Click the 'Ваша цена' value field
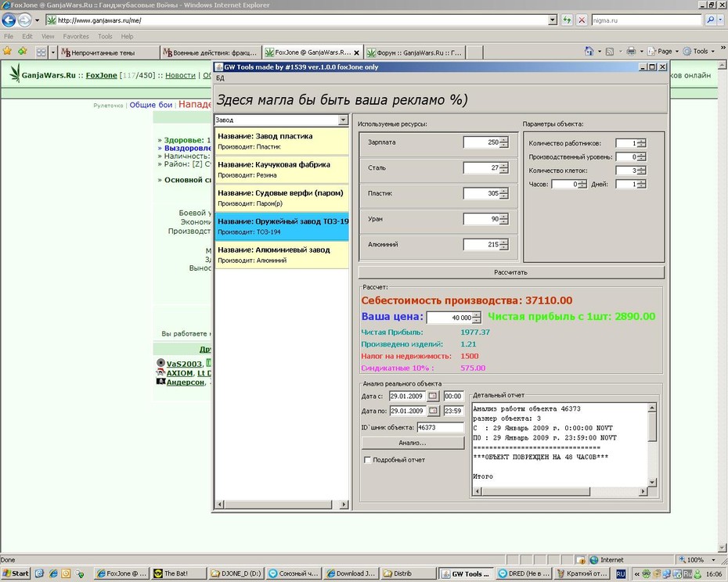Screen dimensions: 728x582 [449, 318]
